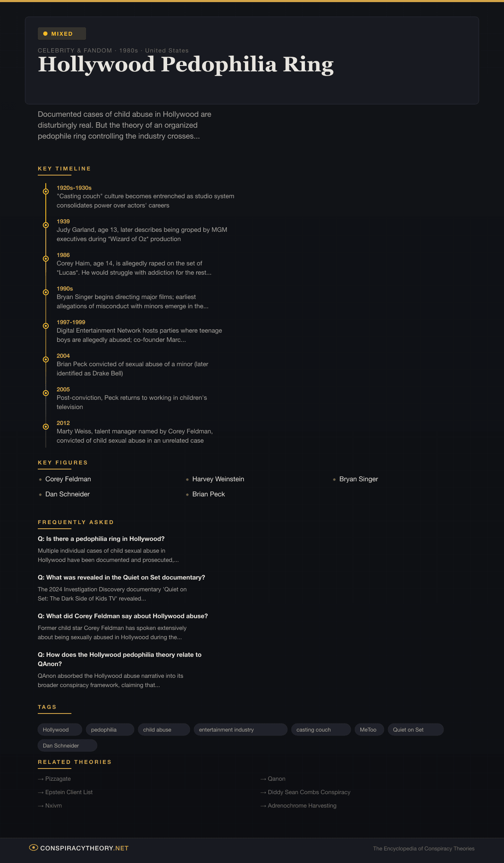The width and height of the screenshot is (504, 863).
Task: Select the MeToo tag chip
Action: (369, 729)
